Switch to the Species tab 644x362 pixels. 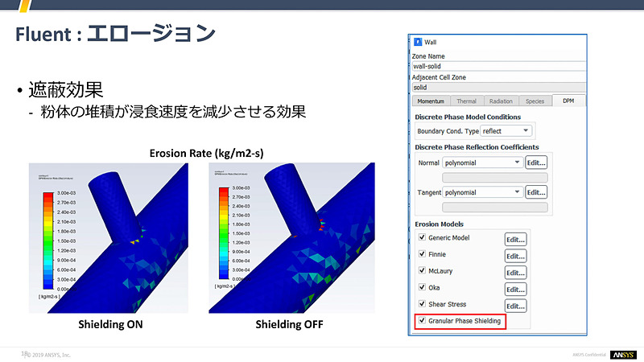535,101
